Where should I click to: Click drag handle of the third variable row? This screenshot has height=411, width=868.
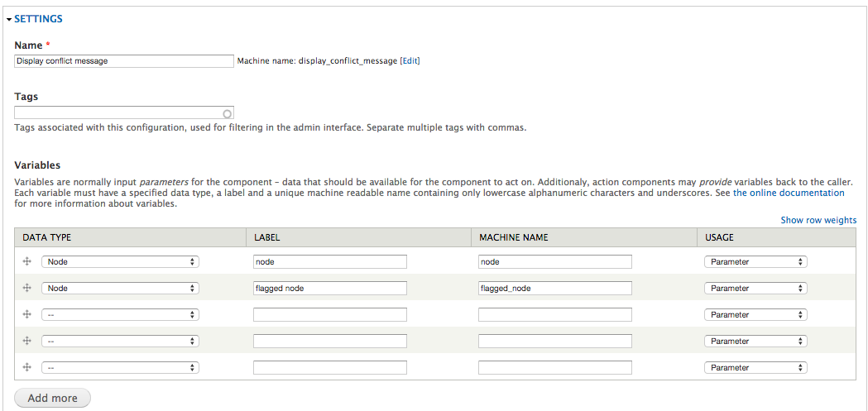(27, 314)
